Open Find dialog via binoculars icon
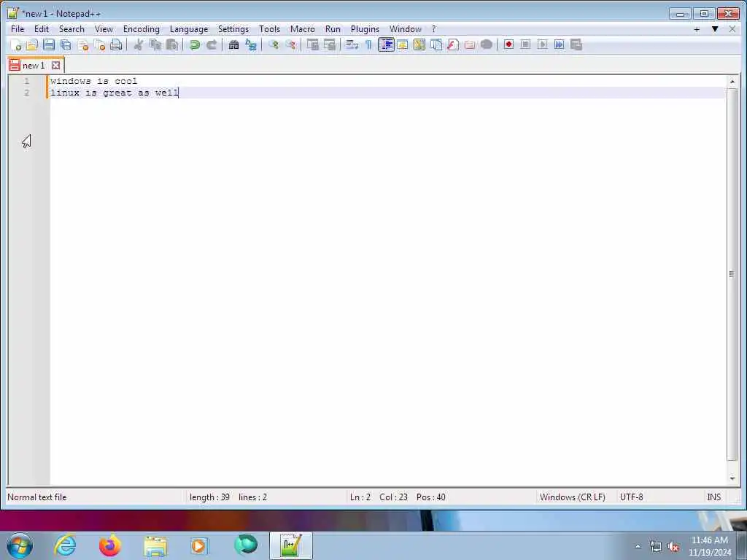Screen dimensions: 747x560 tap(233, 45)
